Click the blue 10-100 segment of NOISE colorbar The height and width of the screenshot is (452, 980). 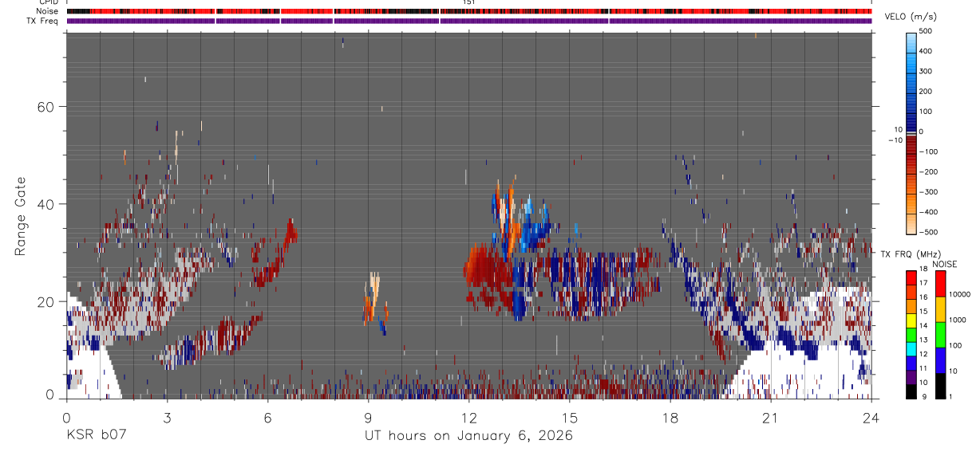941,360
